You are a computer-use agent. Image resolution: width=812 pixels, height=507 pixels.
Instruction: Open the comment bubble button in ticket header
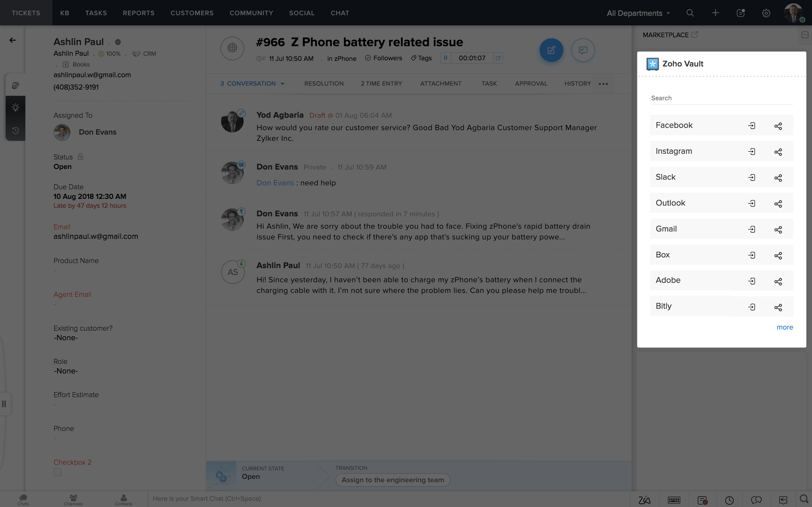(582, 50)
